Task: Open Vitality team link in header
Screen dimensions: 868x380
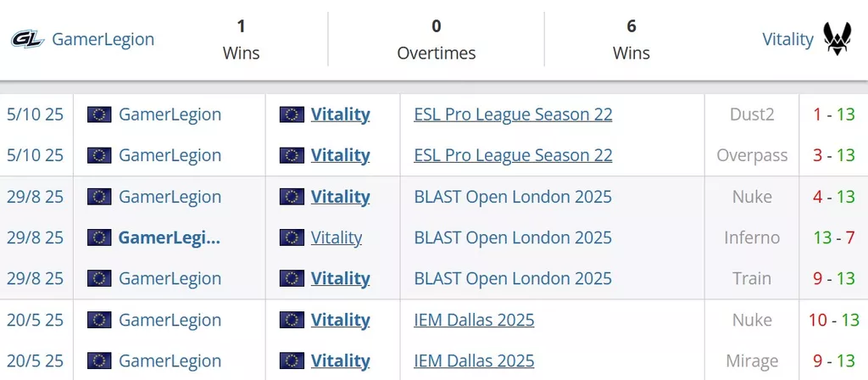Action: [787, 39]
